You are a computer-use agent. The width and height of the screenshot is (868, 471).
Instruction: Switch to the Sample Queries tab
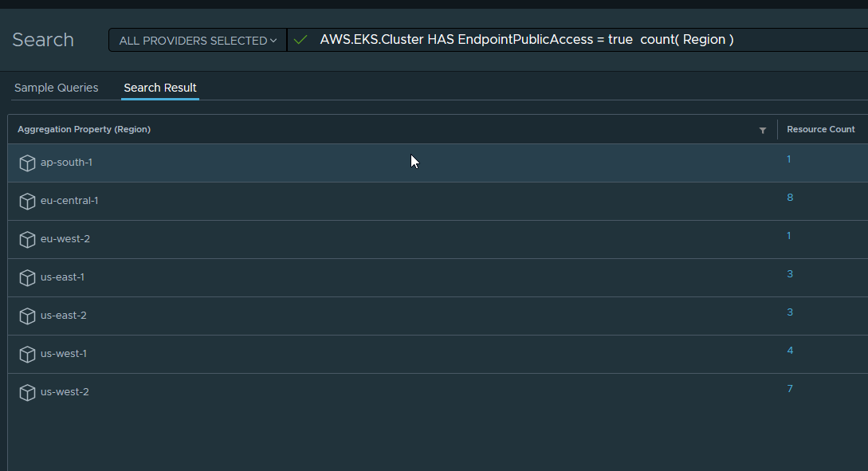(57, 88)
